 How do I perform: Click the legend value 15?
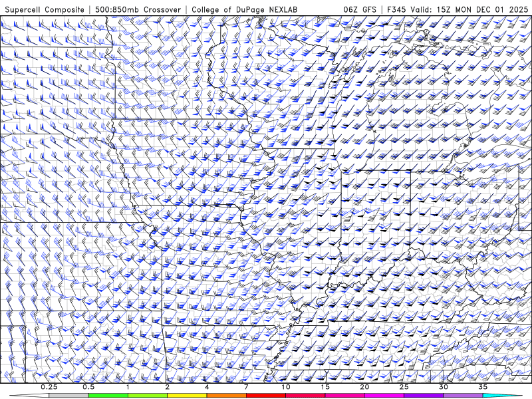point(325,387)
